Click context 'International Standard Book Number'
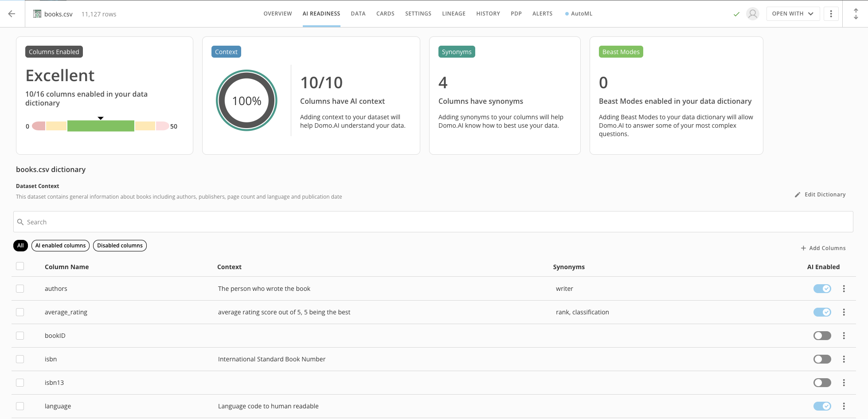The width and height of the screenshot is (868, 419). coord(272,359)
